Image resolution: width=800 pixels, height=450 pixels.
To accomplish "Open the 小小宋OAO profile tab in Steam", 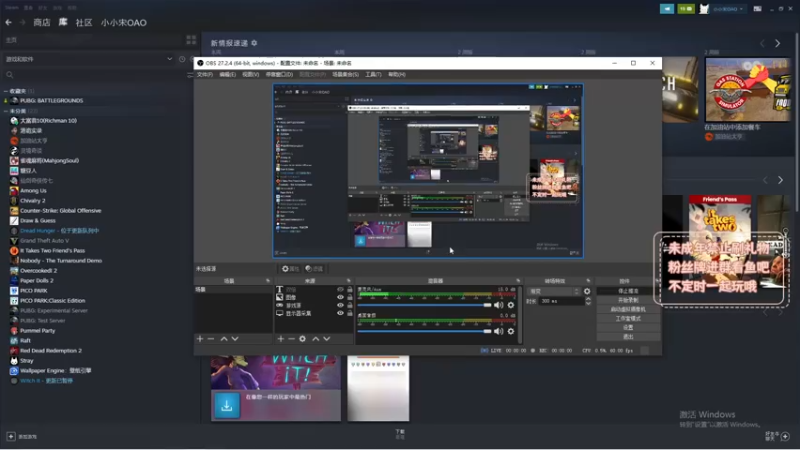I will [123, 22].
